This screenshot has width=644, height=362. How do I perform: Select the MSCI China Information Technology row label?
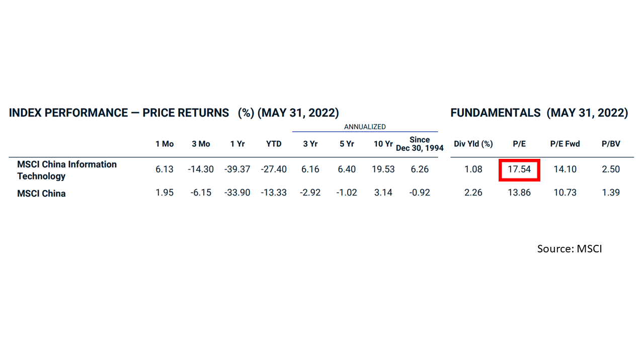(66, 170)
